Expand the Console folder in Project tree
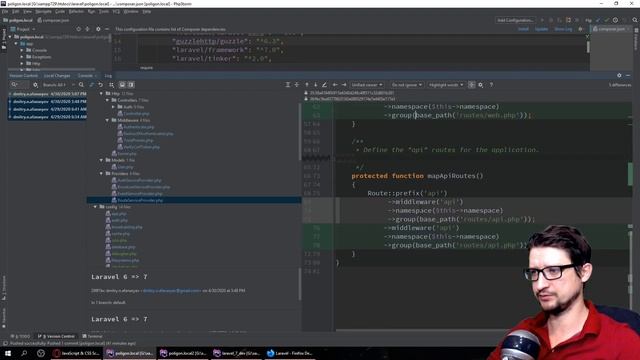The height and width of the screenshot is (360, 640). (22, 50)
